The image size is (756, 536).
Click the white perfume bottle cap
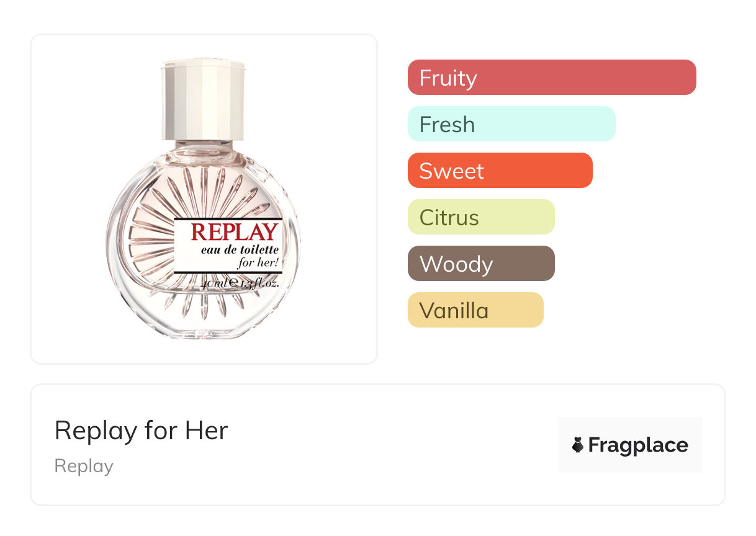tap(203, 98)
